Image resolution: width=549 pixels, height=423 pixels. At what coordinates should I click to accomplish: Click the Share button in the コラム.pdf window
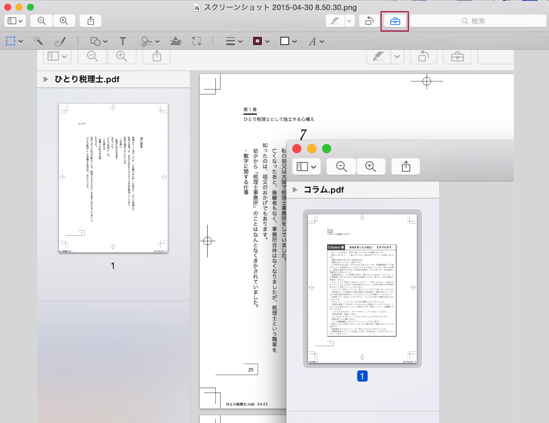tap(406, 167)
